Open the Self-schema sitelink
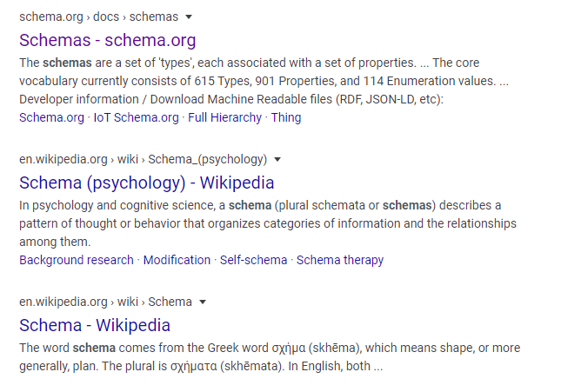The image size is (561, 392). 253,260
